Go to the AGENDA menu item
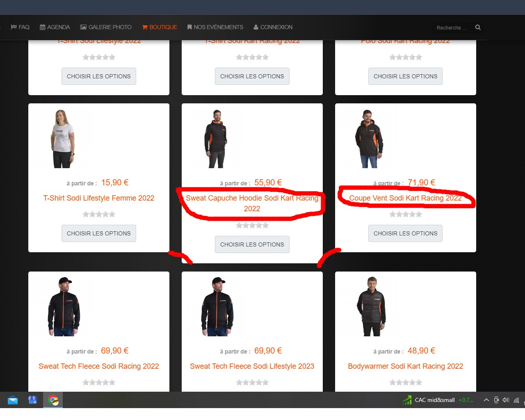This screenshot has width=525, height=420. (x=55, y=27)
